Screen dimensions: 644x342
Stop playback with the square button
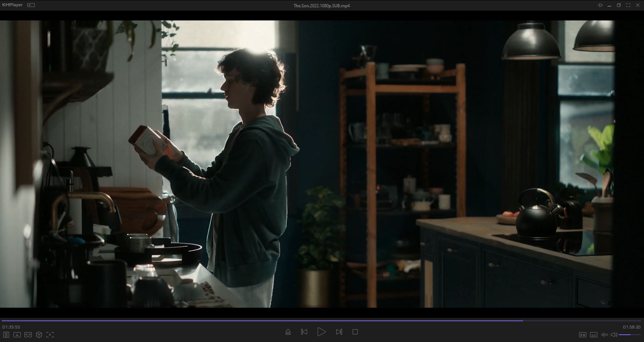coord(355,332)
